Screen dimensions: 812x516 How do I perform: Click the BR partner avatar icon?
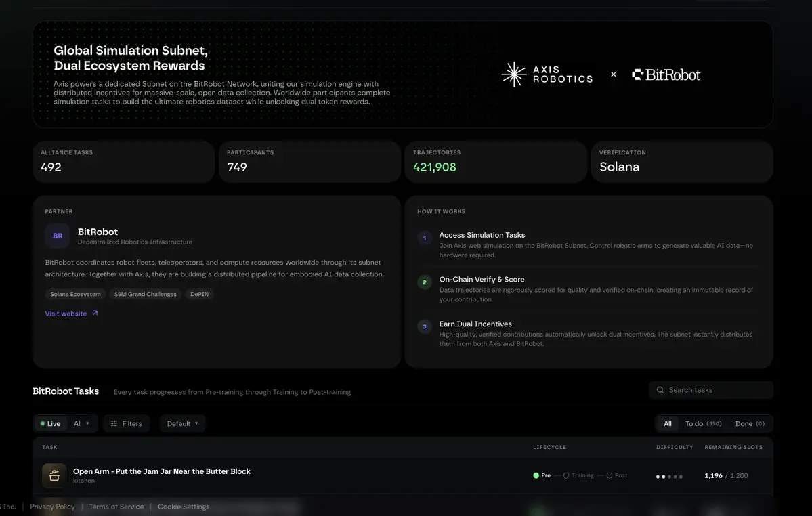coord(58,236)
